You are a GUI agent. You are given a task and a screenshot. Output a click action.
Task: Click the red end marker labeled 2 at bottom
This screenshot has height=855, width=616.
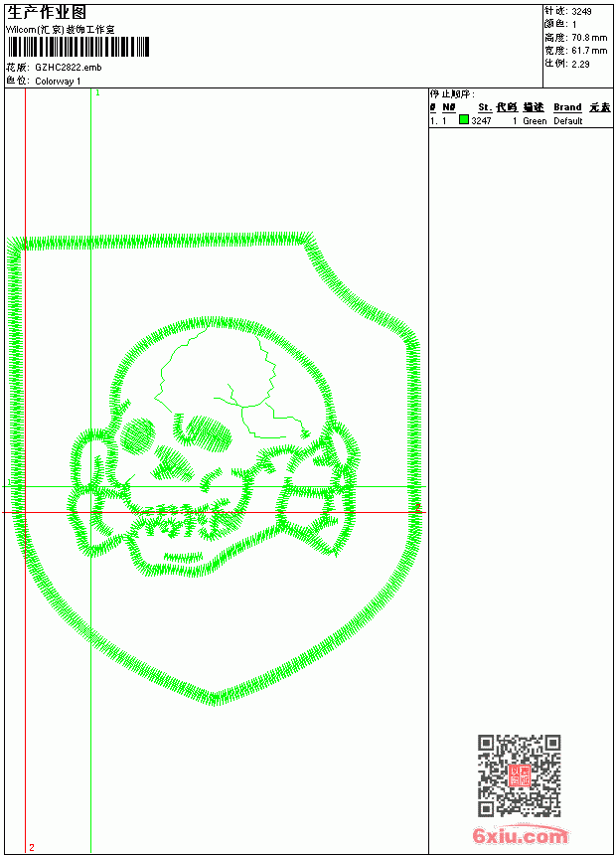(x=32, y=847)
